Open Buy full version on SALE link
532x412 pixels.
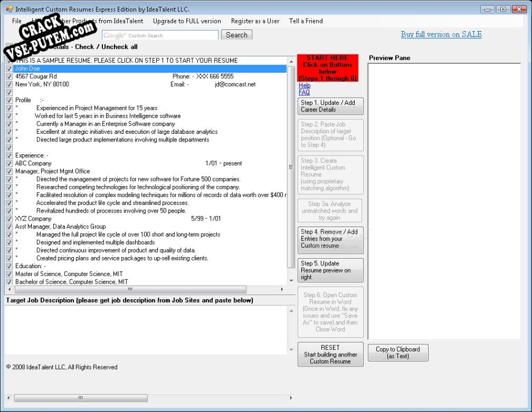tap(441, 34)
